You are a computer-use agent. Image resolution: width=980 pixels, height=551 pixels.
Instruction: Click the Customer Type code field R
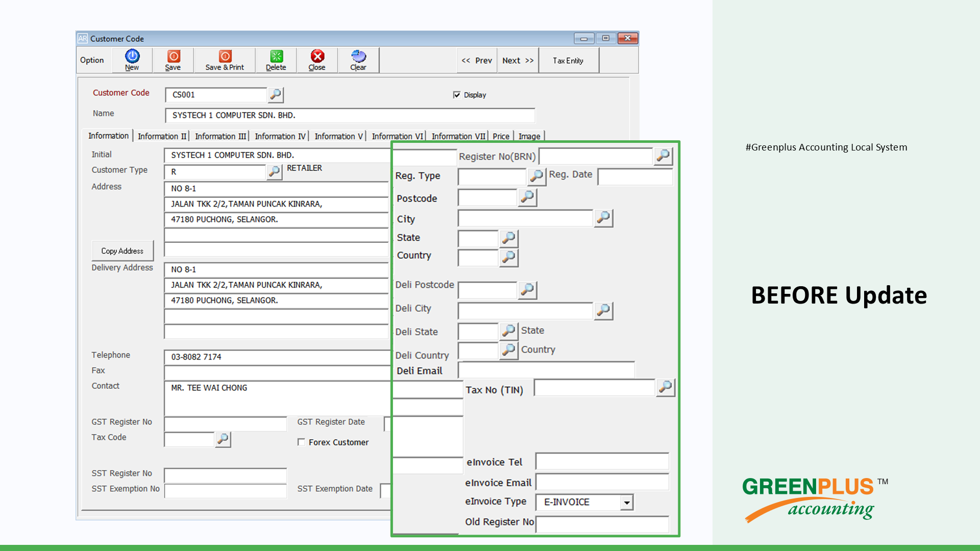(x=215, y=172)
